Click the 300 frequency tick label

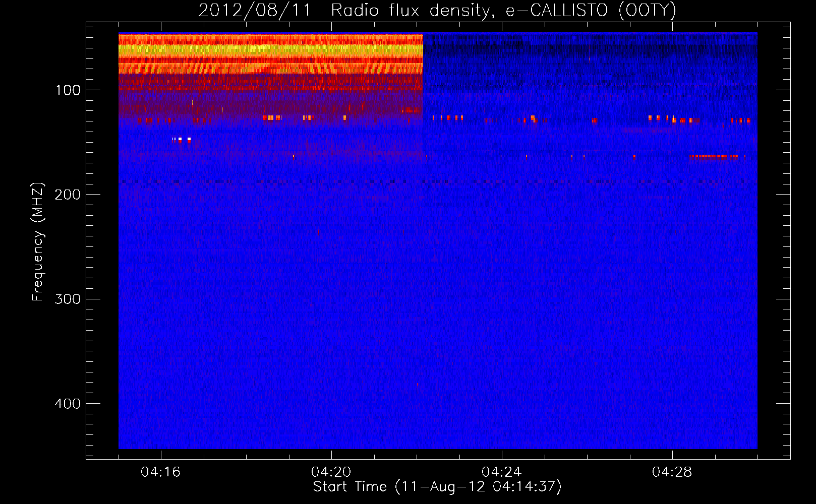[x=67, y=299]
